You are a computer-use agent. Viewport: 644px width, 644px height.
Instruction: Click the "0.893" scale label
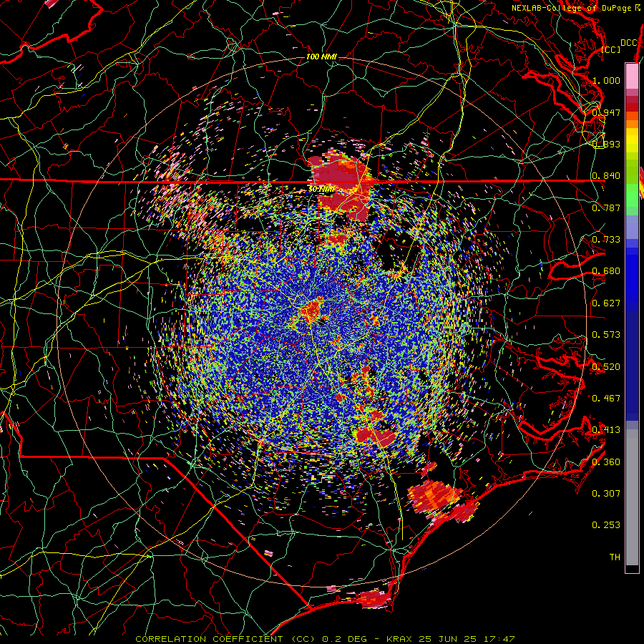(606, 144)
